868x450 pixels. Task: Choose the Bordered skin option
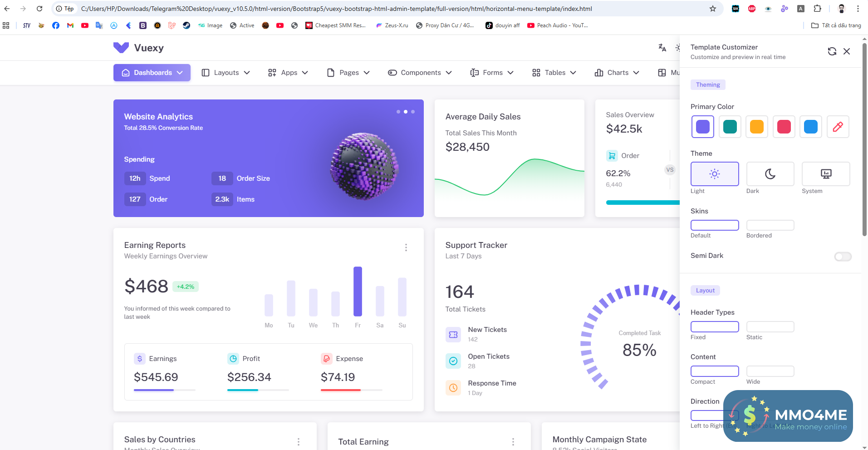770,225
